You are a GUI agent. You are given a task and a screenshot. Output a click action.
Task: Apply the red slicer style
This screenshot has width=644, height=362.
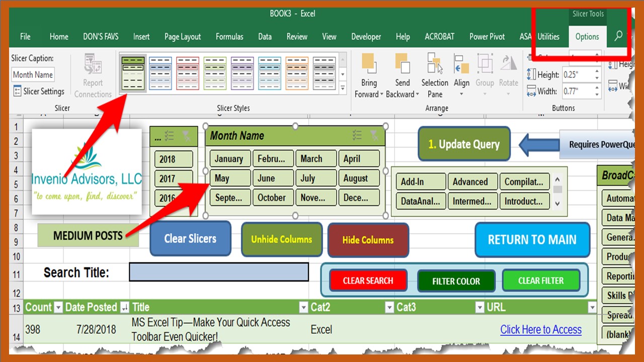tap(188, 73)
